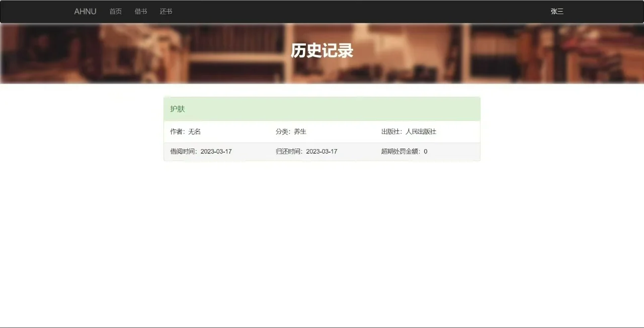Select the 借书 menu item
Screen dimensions: 644x328
(x=140, y=11)
